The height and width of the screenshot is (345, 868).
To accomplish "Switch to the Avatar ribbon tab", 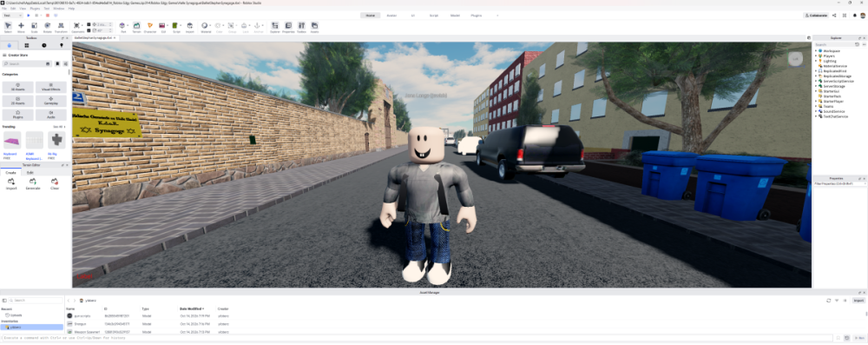I will pyautogui.click(x=391, y=16).
